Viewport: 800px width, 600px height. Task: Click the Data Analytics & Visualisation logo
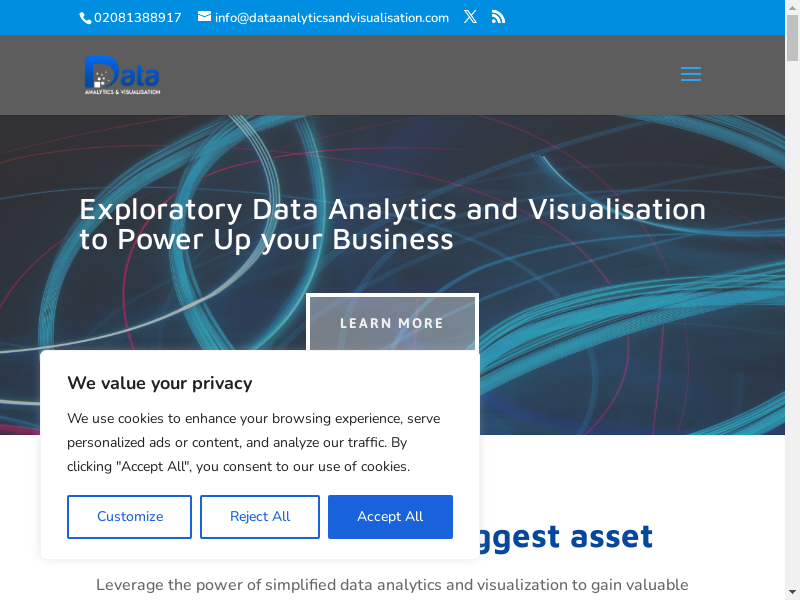[x=122, y=75]
